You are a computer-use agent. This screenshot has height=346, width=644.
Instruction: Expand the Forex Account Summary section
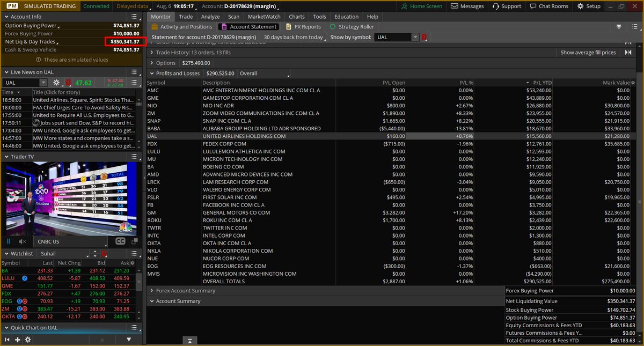(x=152, y=291)
